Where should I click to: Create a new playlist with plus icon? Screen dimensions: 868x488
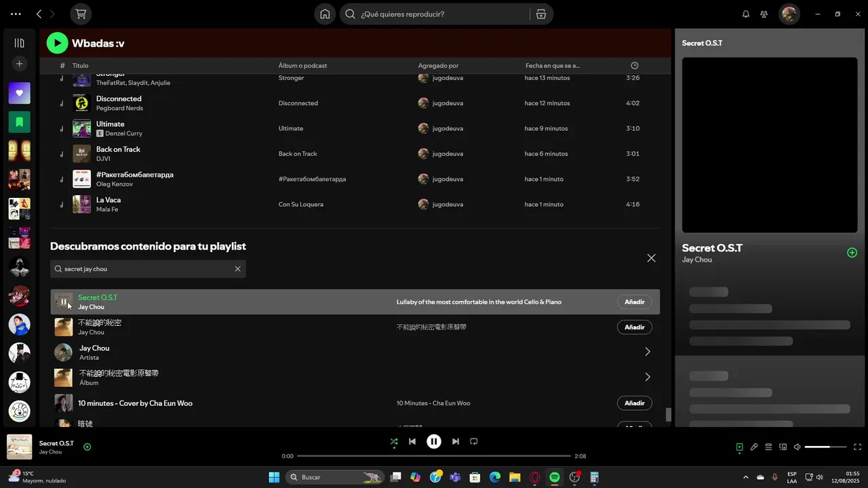(19, 64)
